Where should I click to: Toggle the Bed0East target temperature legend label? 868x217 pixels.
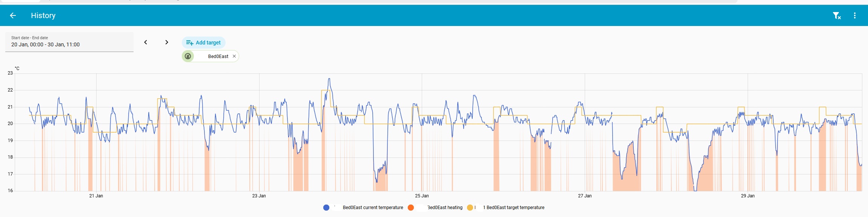tap(515, 208)
